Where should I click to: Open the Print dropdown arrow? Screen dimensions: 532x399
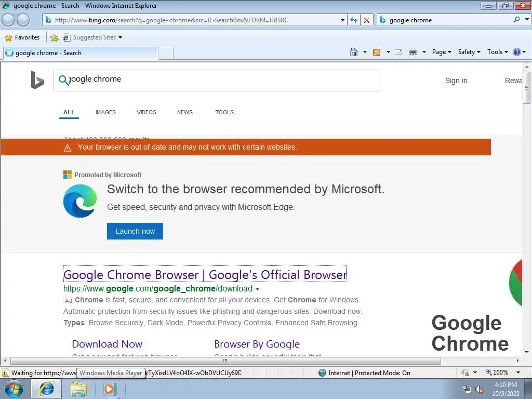click(424, 52)
